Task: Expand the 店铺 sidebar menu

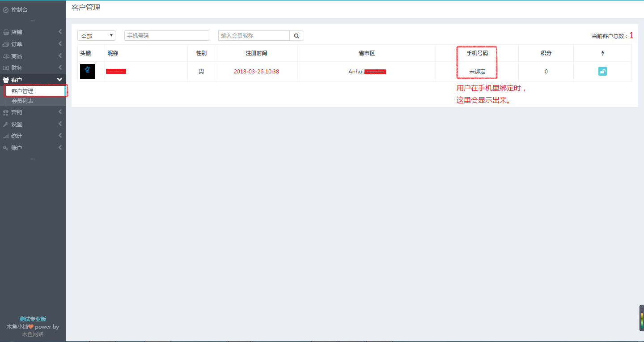Action: coord(17,32)
